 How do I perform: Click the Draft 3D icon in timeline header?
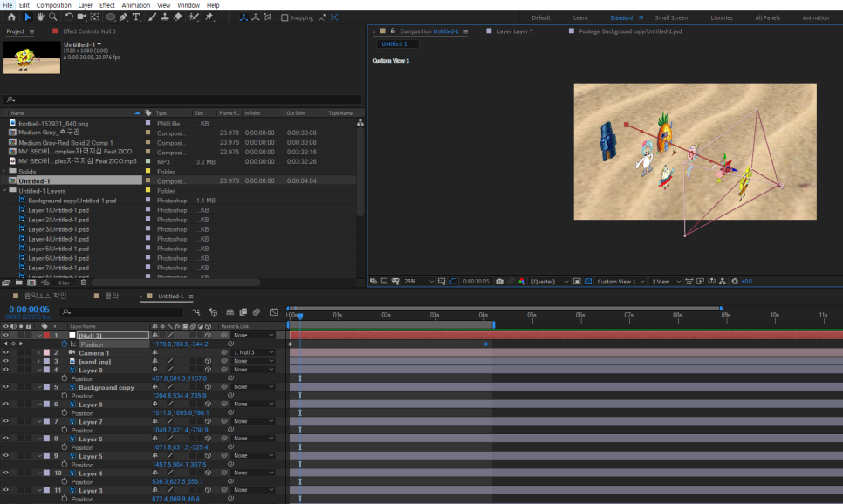pos(213,311)
